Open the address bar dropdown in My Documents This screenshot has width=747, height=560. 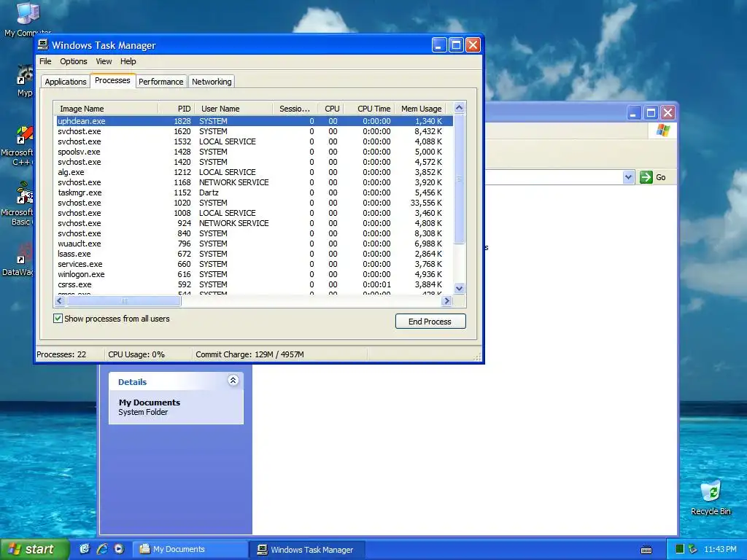coord(628,177)
